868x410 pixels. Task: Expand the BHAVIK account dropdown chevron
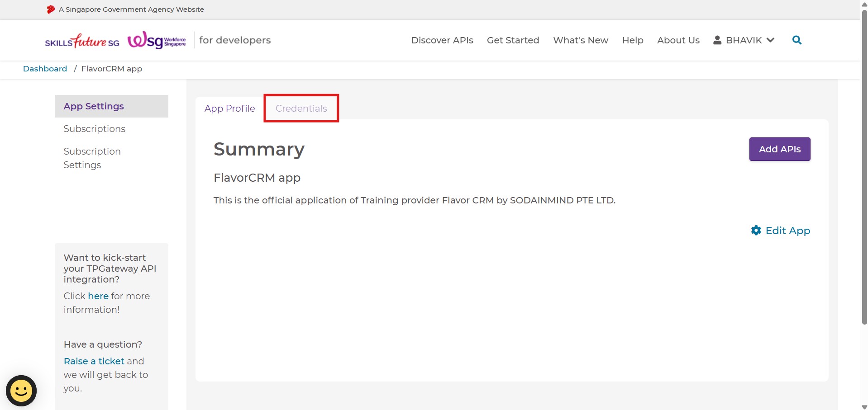(770, 40)
